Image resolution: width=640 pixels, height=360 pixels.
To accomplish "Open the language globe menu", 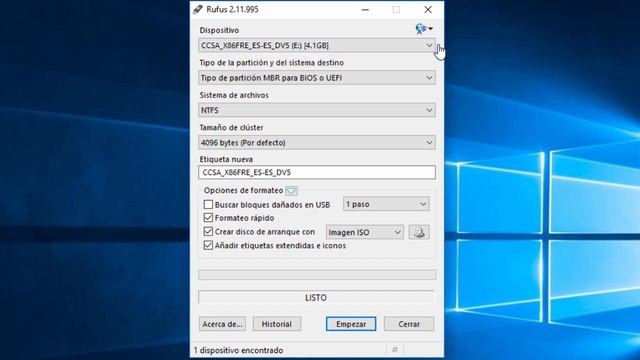I will pos(424,29).
